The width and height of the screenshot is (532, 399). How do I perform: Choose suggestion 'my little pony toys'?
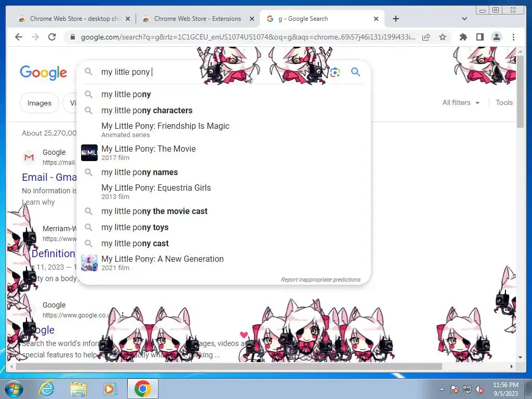point(224,228)
